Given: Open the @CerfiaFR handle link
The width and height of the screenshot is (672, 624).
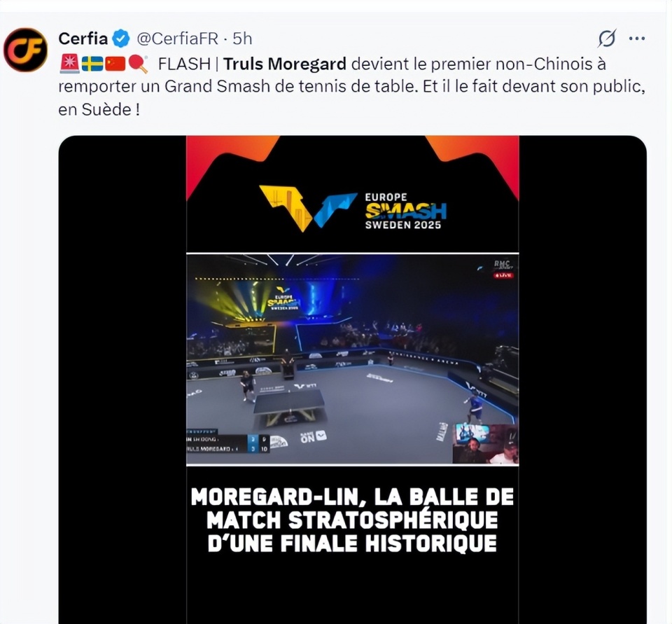Looking at the screenshot, I should click(177, 39).
